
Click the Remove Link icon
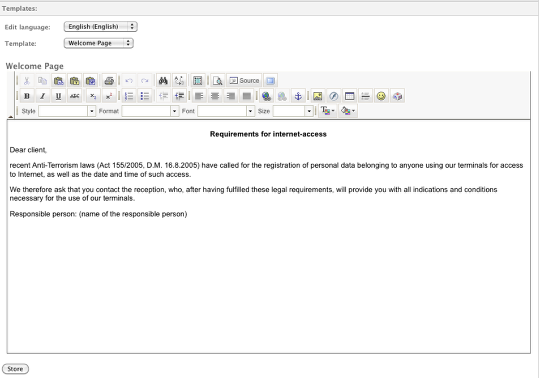[282, 96]
